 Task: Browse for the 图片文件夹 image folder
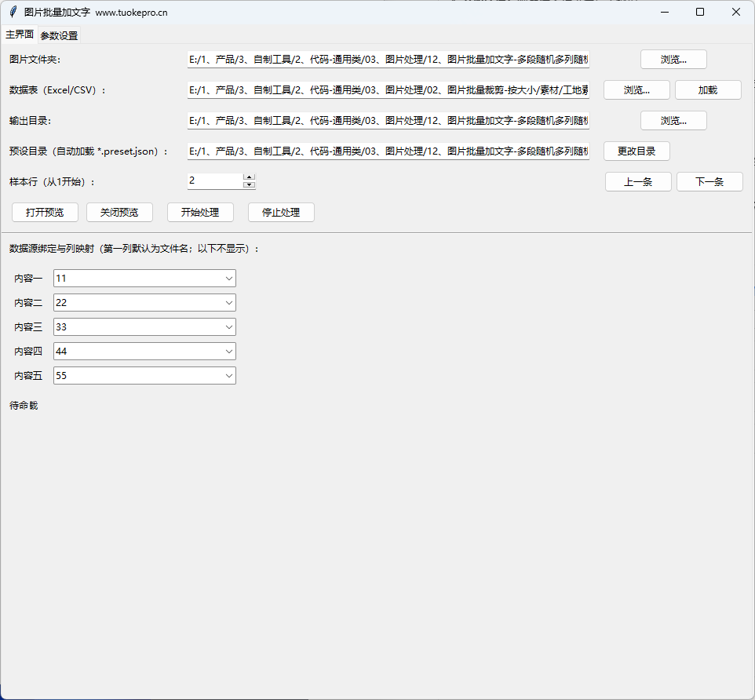[673, 60]
